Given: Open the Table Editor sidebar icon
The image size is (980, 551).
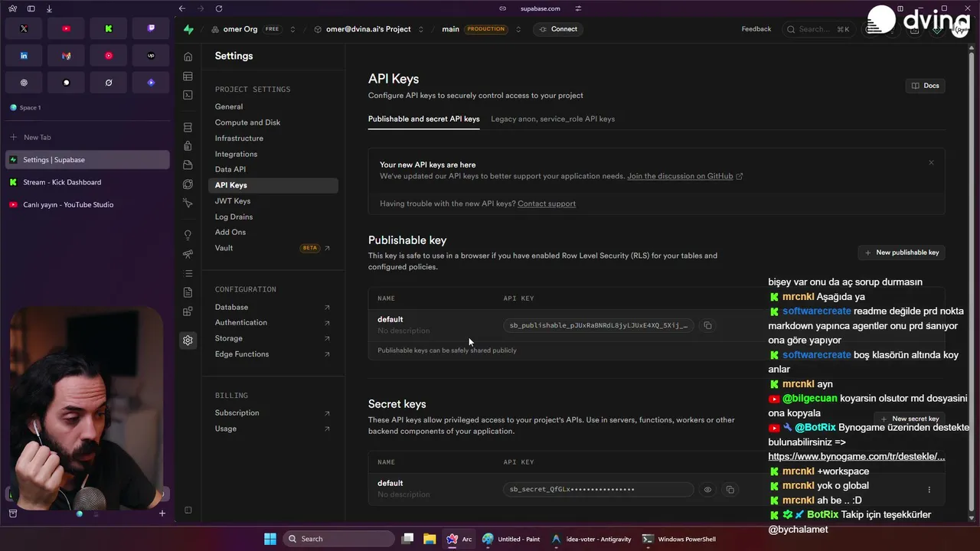Looking at the screenshot, I should (188, 77).
